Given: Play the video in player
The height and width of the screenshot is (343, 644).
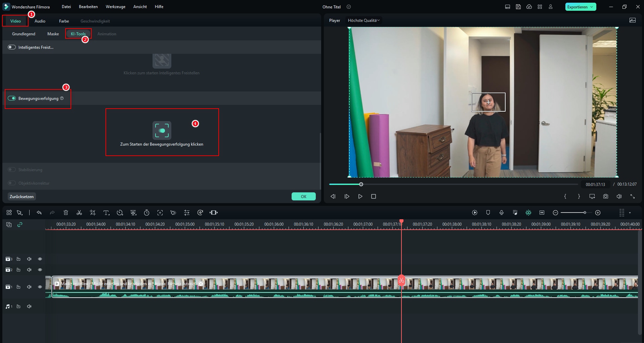Looking at the screenshot, I should 360,196.
